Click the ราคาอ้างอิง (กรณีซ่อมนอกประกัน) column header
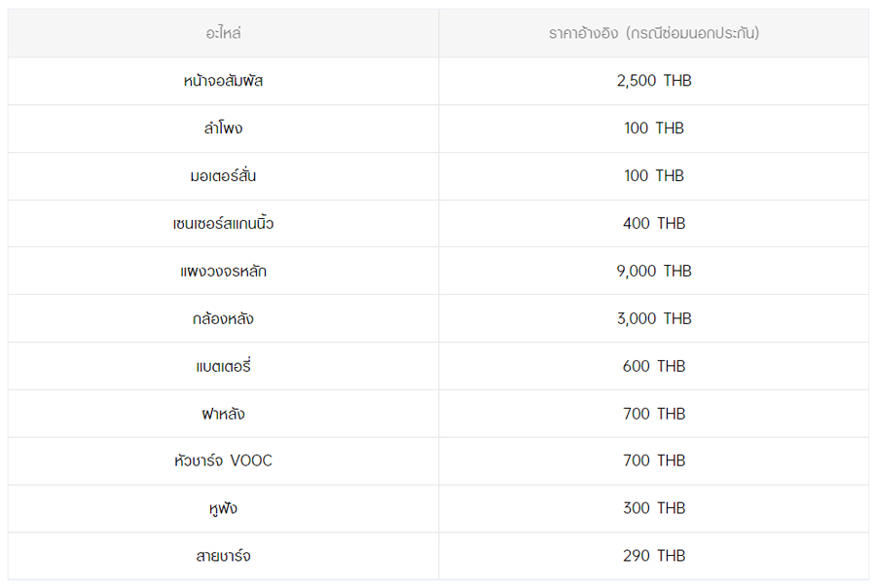This screenshot has height=588, width=876. click(x=653, y=33)
